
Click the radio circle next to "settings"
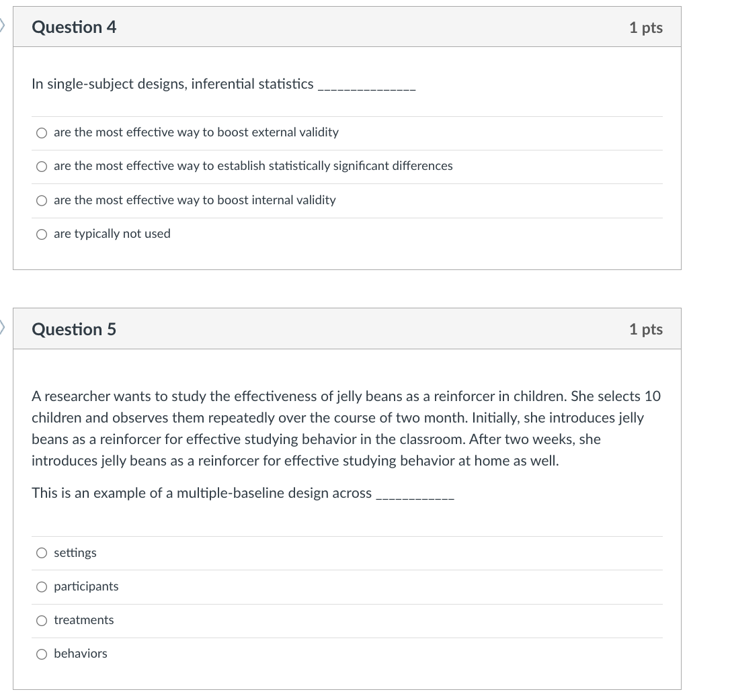point(42,552)
